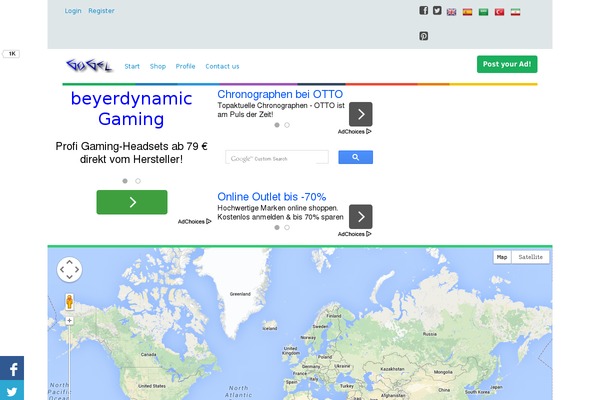Viewport: 600px width, 400px height.
Task: Open the Twitter icon in the header
Action: point(437,10)
